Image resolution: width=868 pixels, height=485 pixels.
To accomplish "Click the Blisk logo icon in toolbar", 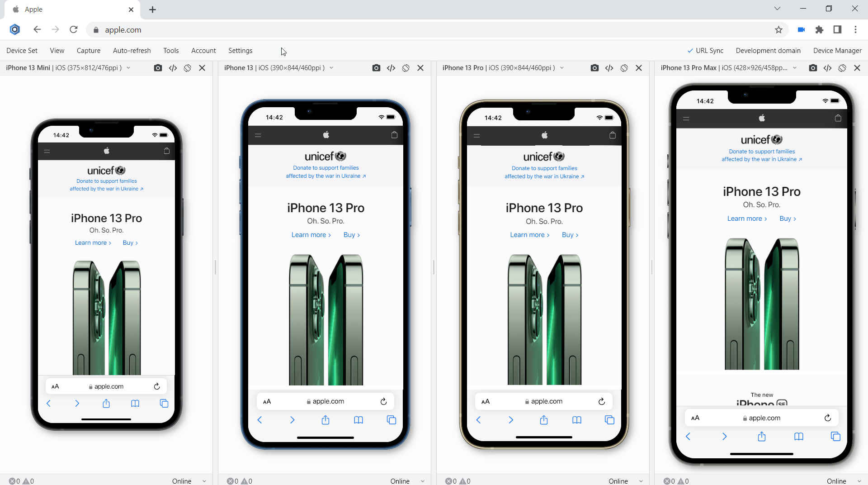I will coord(15,29).
